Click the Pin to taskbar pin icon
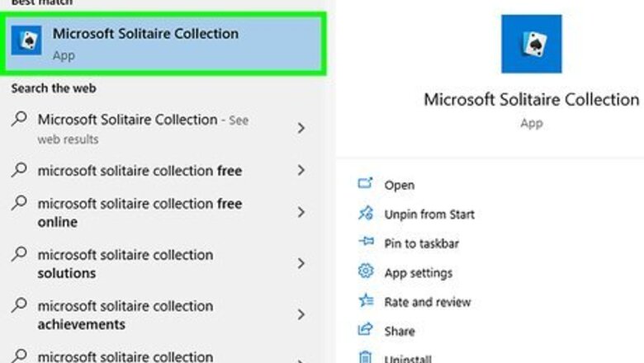This screenshot has height=363, width=644. (366, 241)
